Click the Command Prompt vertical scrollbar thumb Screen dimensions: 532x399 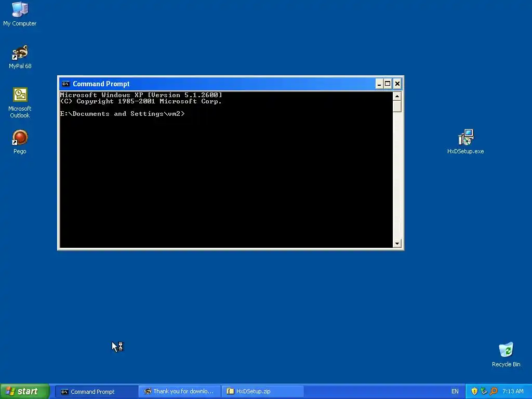point(397,107)
